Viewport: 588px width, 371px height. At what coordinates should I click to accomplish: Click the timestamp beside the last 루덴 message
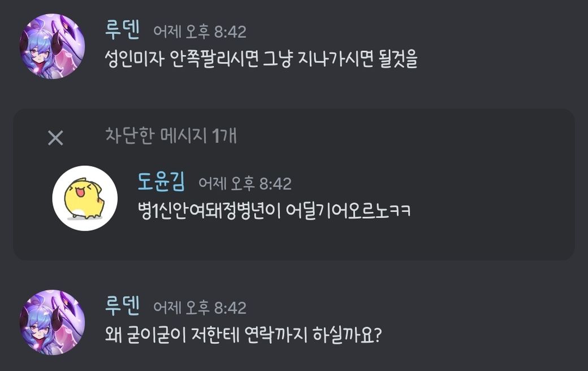[x=200, y=308]
